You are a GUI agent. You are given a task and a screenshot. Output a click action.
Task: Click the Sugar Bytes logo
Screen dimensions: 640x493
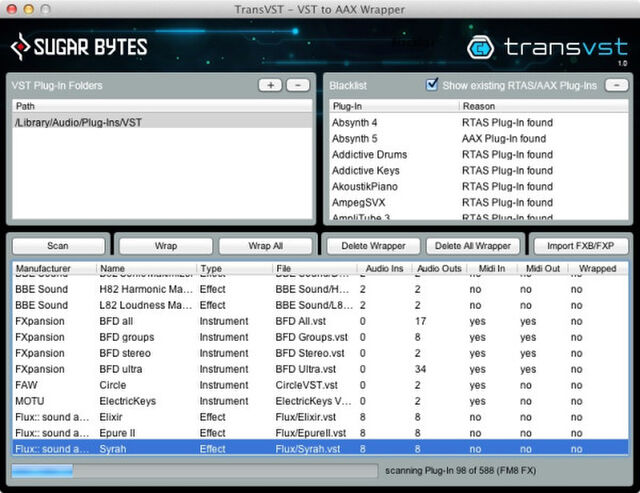pyautogui.click(x=79, y=46)
